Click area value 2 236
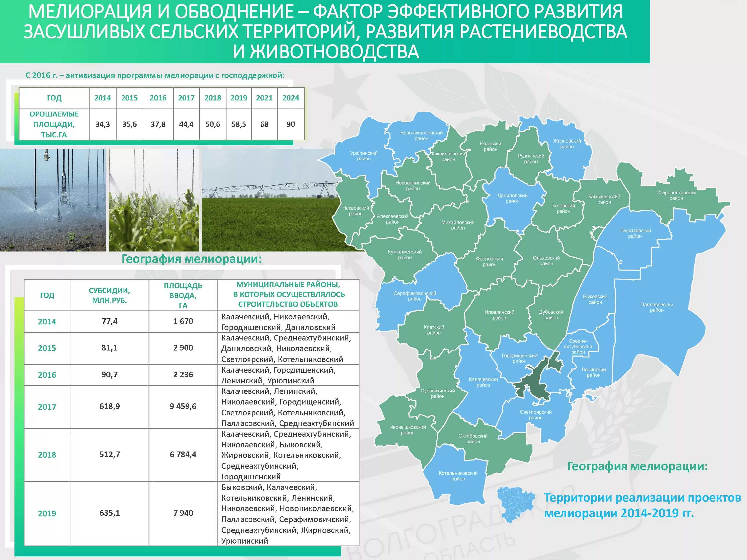The width and height of the screenshot is (747, 560). tap(183, 374)
